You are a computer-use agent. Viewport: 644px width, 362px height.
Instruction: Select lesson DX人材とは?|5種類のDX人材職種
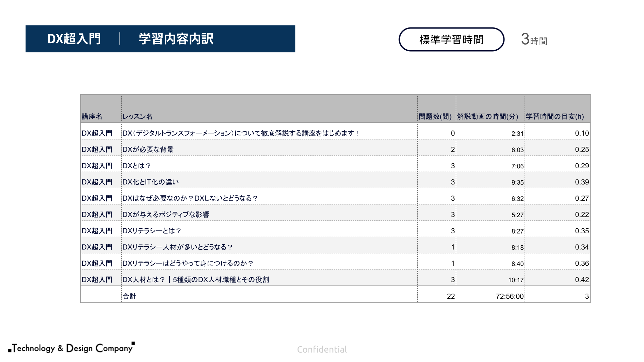[x=196, y=280]
